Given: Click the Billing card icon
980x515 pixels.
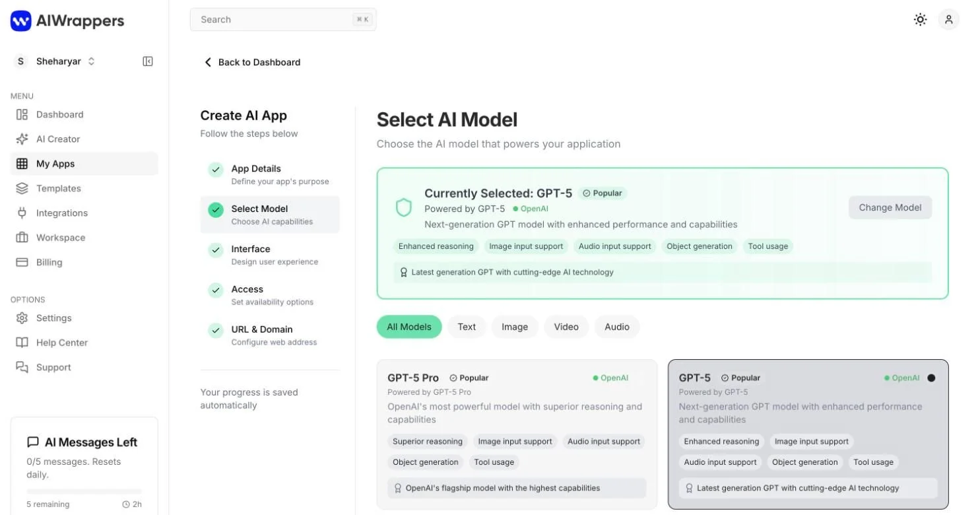Looking at the screenshot, I should 22,262.
